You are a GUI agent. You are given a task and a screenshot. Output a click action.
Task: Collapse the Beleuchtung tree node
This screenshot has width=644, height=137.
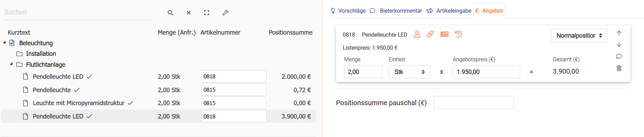coord(4,42)
